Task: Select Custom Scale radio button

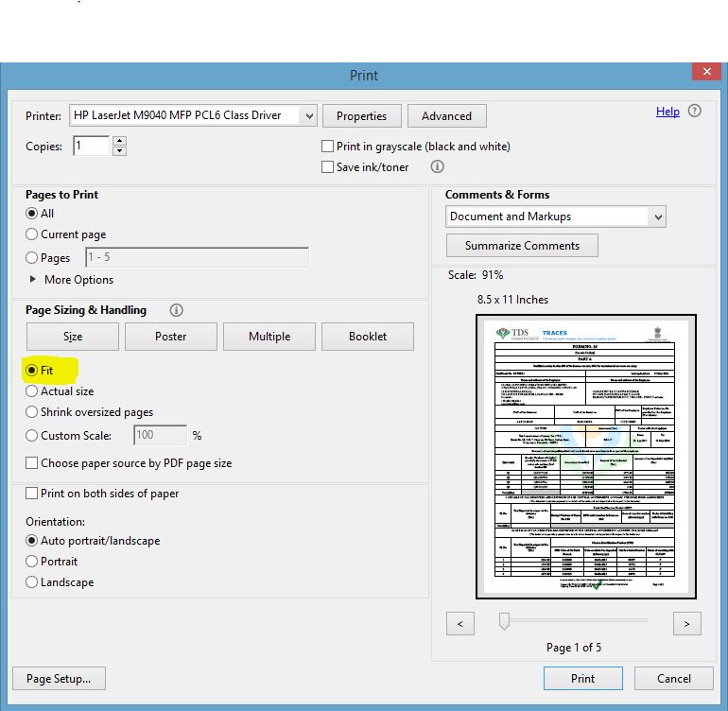Action: (x=31, y=435)
